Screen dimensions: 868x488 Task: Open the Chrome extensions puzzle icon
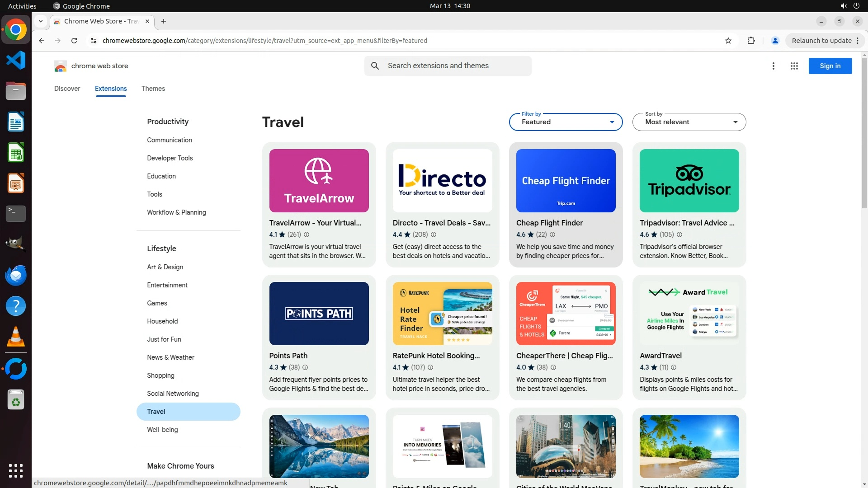[x=751, y=41]
